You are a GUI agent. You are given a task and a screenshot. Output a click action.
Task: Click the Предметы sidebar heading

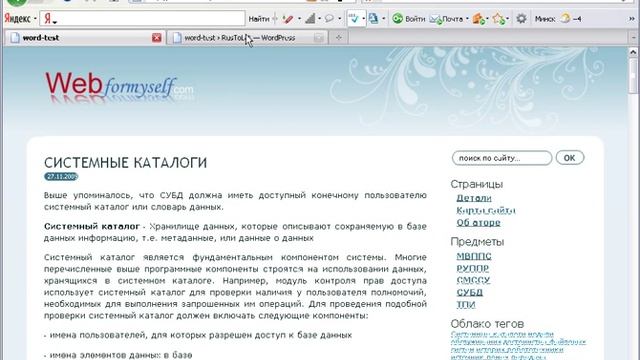click(477, 242)
